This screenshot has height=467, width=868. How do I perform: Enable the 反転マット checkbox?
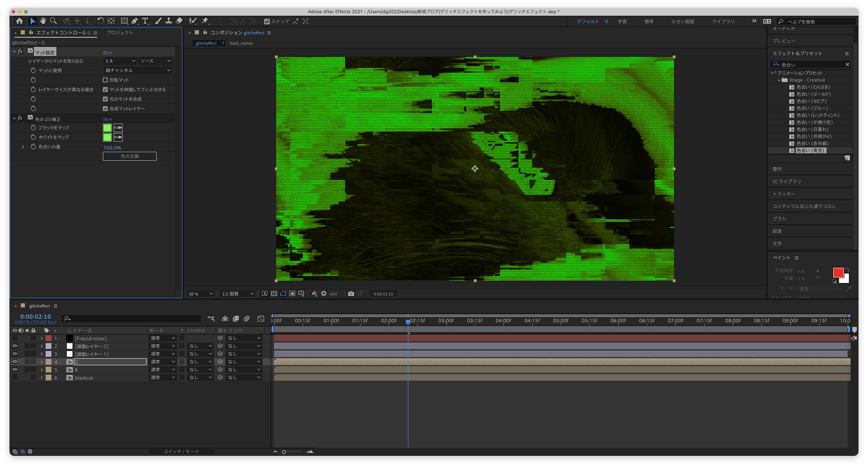click(x=105, y=80)
